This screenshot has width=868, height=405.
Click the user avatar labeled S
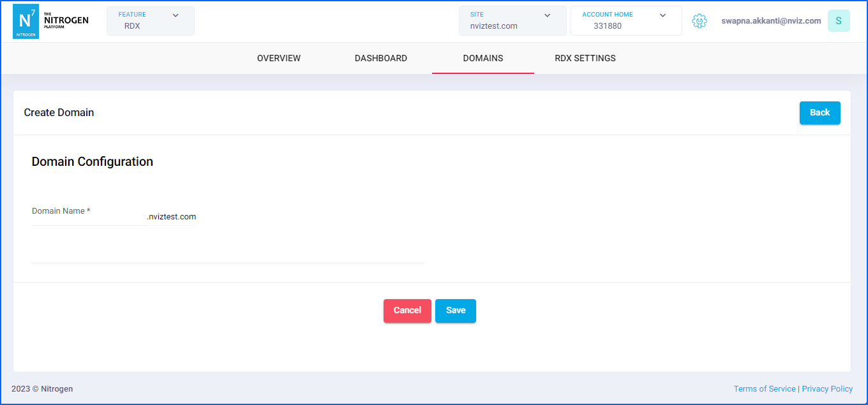838,21
